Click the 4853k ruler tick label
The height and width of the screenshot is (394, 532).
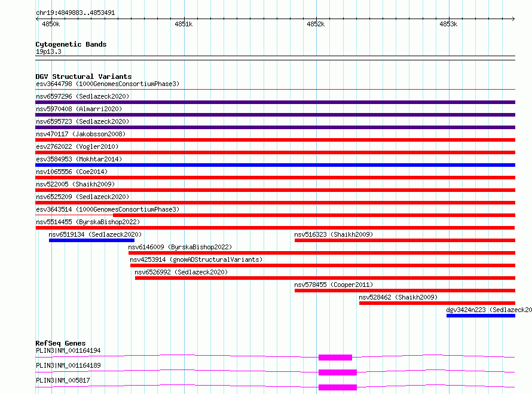coord(448,24)
